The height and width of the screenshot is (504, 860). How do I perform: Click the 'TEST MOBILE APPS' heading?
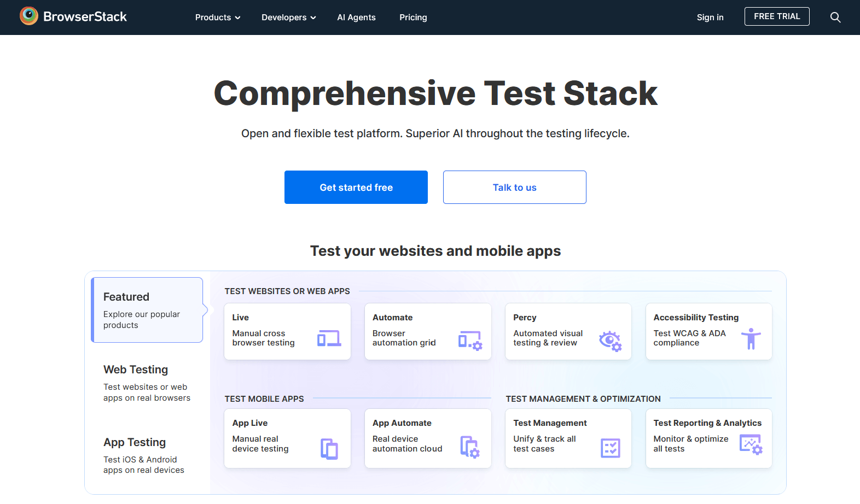264,399
